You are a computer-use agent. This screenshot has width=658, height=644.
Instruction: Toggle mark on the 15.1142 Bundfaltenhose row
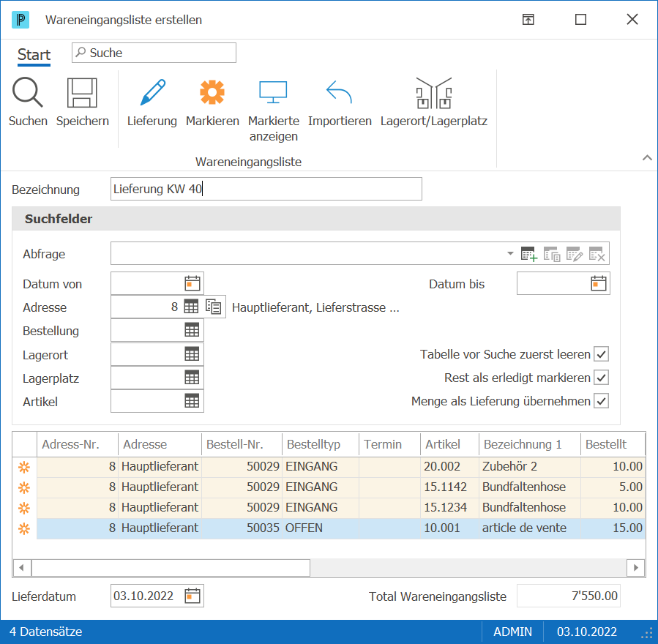pos(24,487)
